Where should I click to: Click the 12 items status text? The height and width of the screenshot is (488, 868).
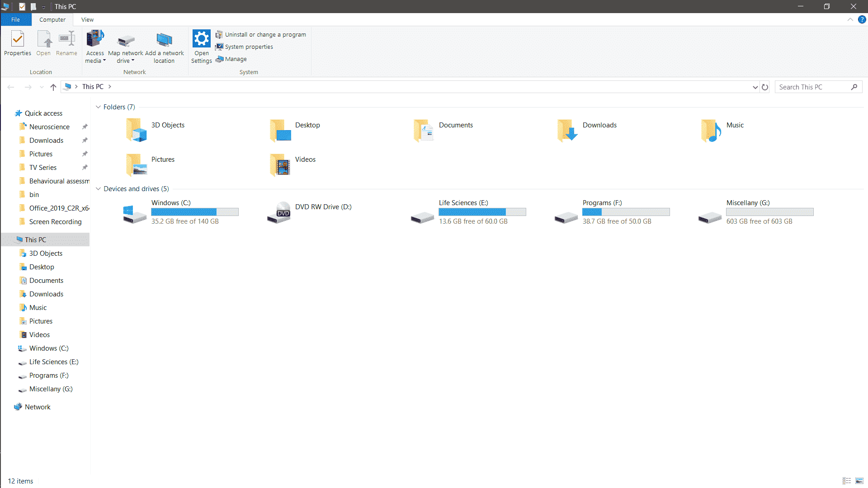(x=21, y=481)
